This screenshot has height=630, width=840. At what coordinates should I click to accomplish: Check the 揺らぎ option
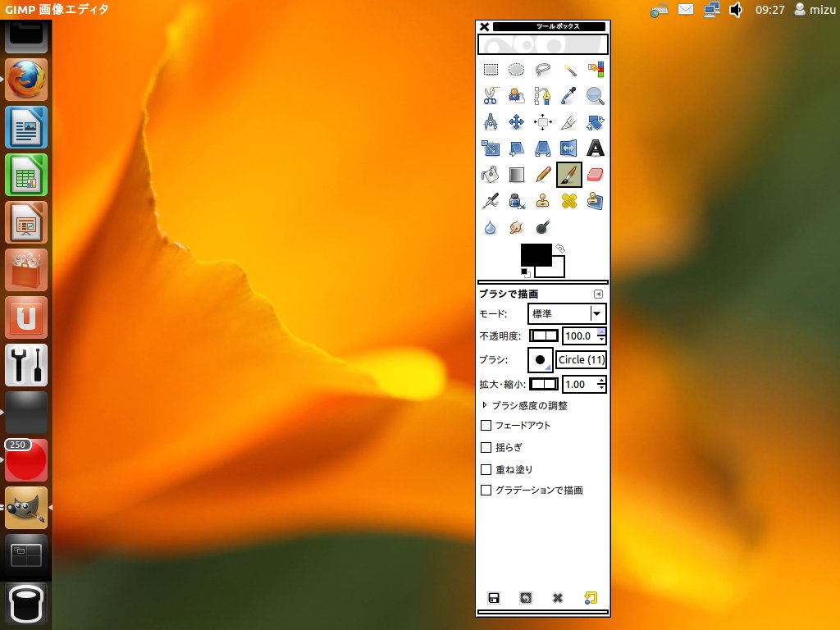[x=486, y=447]
